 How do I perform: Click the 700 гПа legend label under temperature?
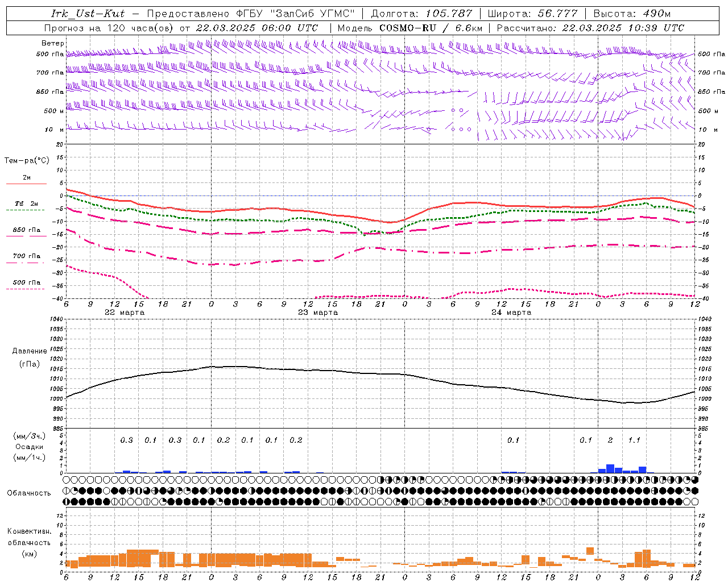click(x=27, y=256)
